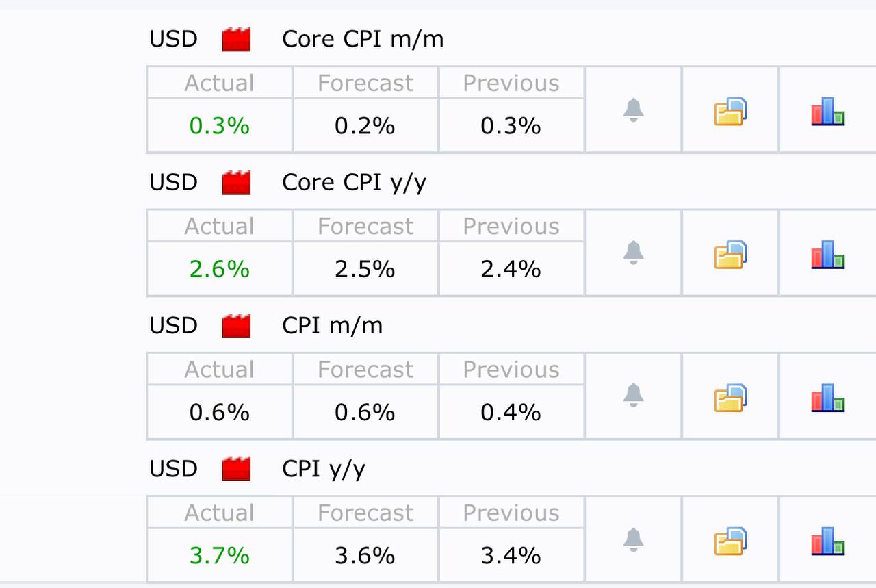Select the Core CPI y/y event title
This screenshot has height=588, width=876.
(x=354, y=183)
